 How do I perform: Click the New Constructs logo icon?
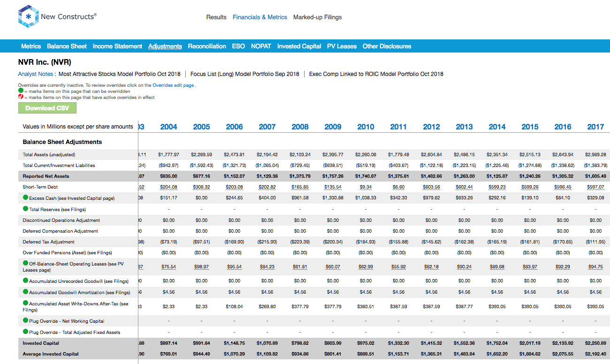29,17
